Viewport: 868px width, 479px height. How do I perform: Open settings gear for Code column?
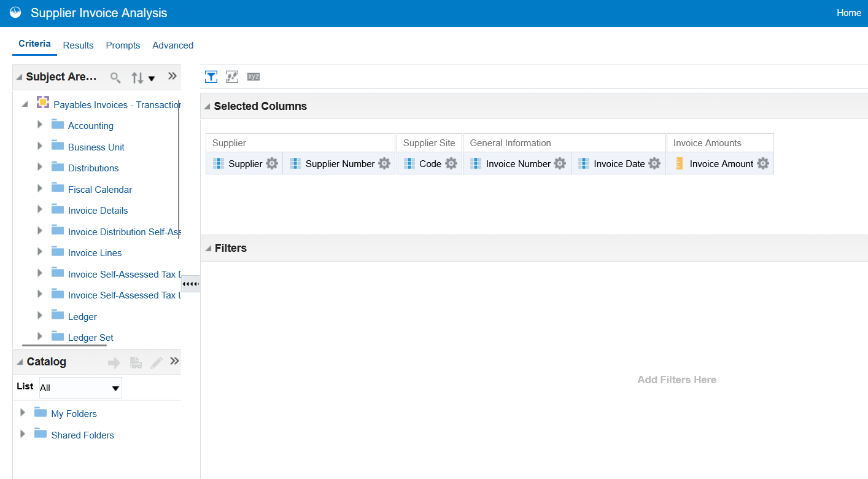pos(451,164)
